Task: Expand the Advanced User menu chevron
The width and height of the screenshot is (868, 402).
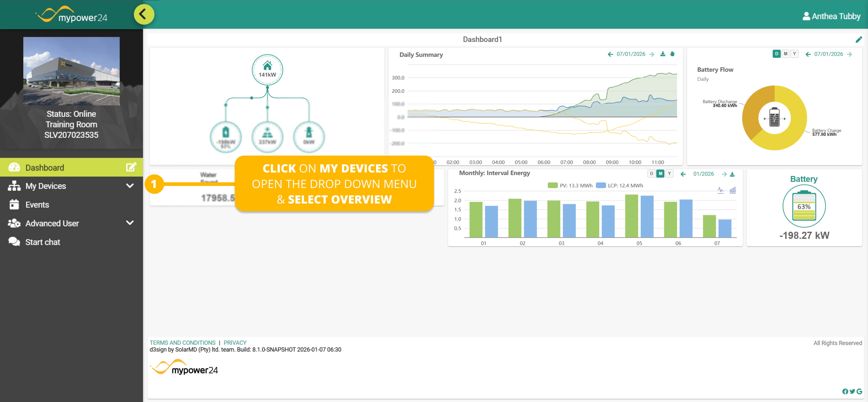Action: [x=130, y=223]
